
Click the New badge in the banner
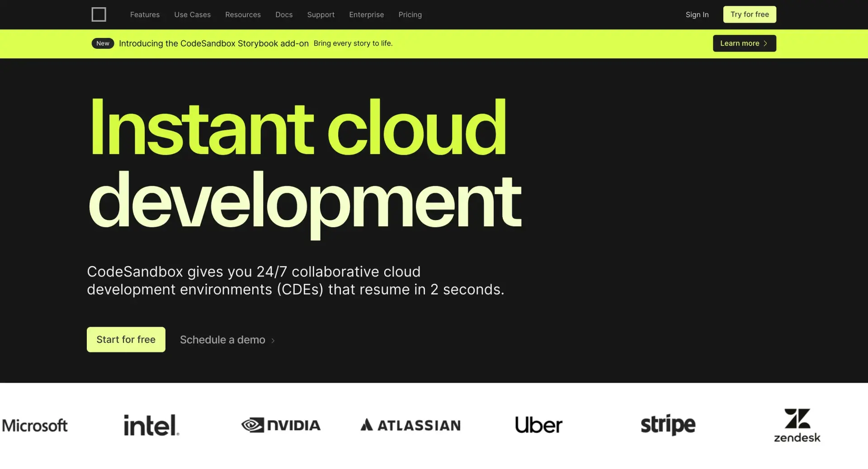103,43
